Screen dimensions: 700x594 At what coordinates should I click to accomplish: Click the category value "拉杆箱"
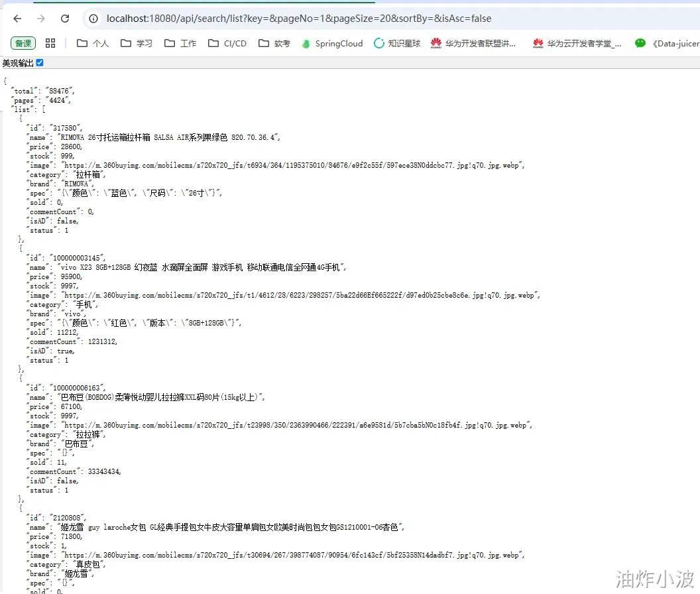[89, 174]
